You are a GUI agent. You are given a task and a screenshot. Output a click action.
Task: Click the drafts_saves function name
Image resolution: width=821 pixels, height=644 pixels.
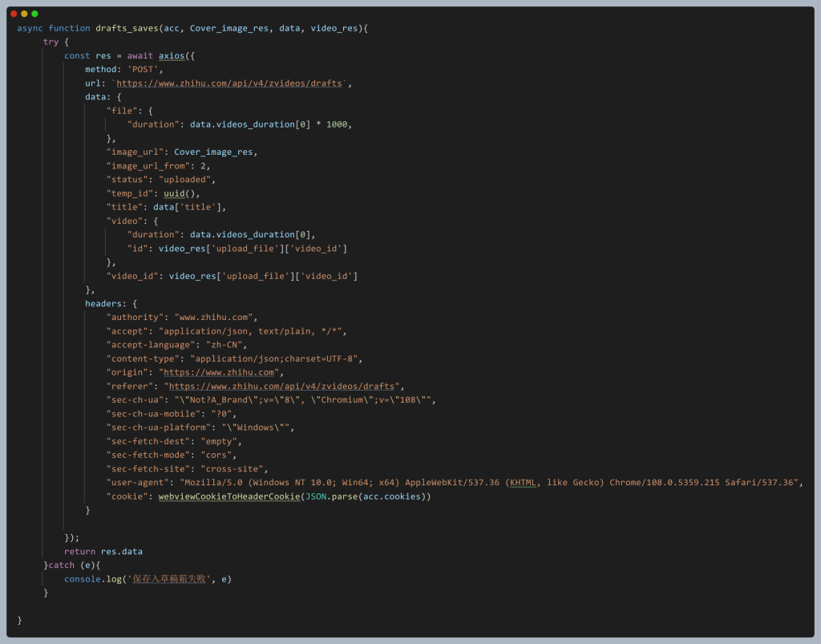point(127,28)
